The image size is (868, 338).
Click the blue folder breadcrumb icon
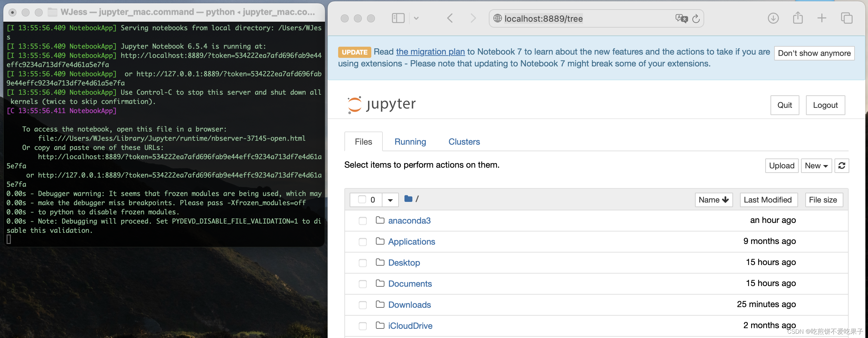[408, 199]
